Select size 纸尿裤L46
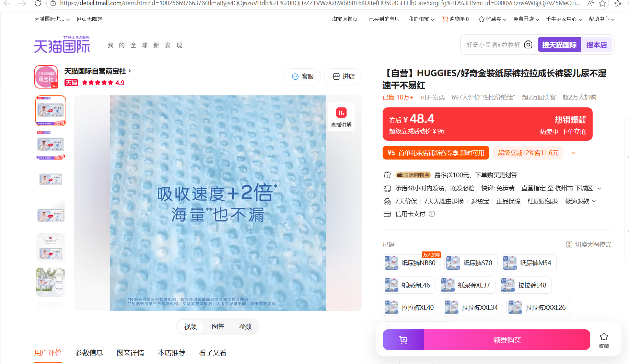 tap(409, 285)
